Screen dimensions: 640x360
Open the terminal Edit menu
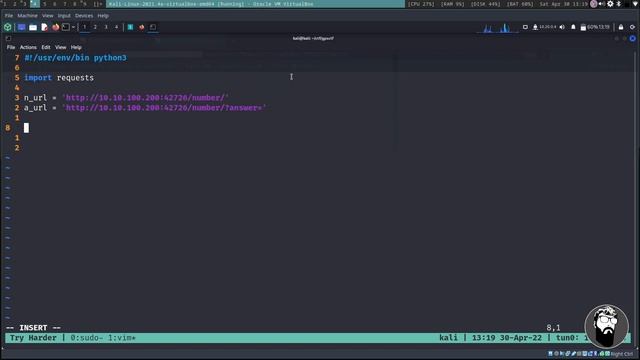46,47
